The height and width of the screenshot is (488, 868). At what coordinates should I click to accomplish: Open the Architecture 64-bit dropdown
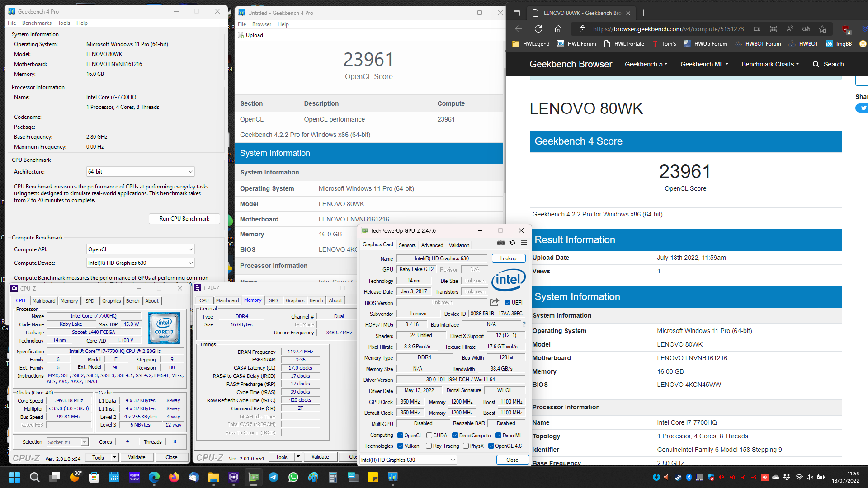tap(141, 172)
